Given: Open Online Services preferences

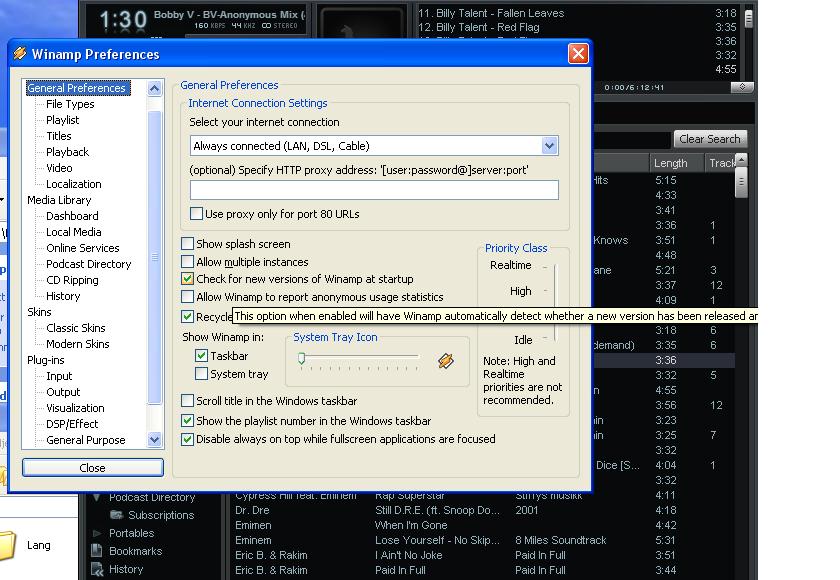Looking at the screenshot, I should click(83, 248).
